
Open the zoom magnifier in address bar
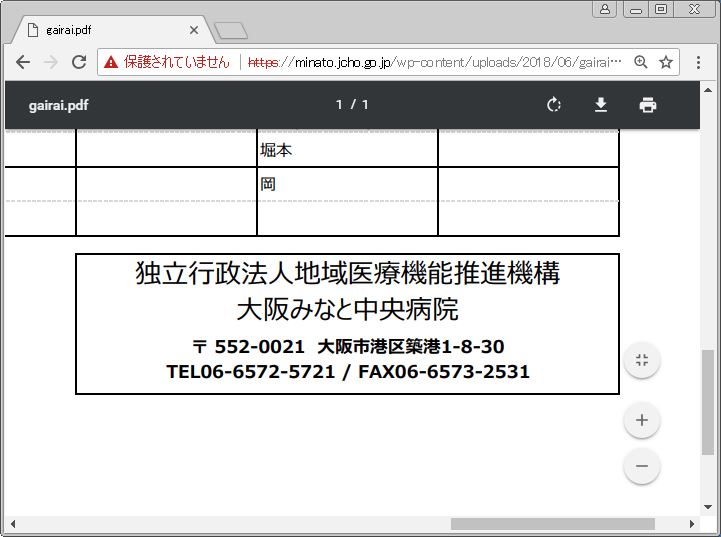tap(641, 62)
